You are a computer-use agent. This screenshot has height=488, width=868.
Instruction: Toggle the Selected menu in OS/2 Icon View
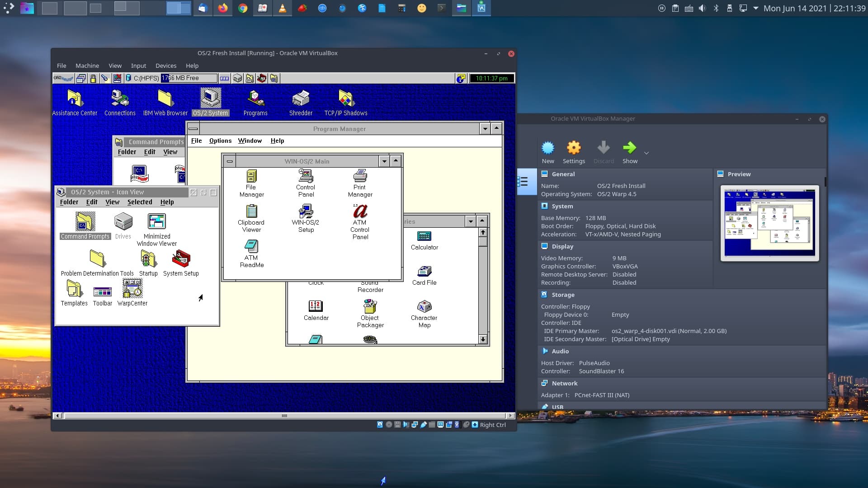pos(139,202)
